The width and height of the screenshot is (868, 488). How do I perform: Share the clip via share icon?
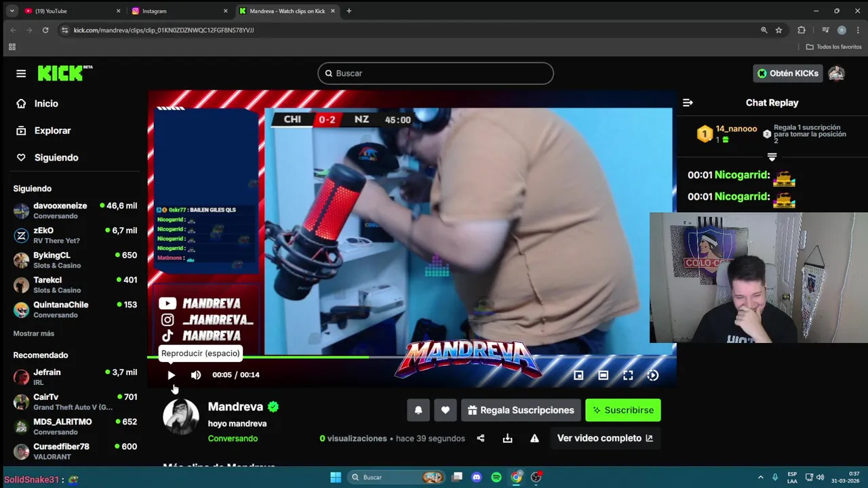coord(481,438)
